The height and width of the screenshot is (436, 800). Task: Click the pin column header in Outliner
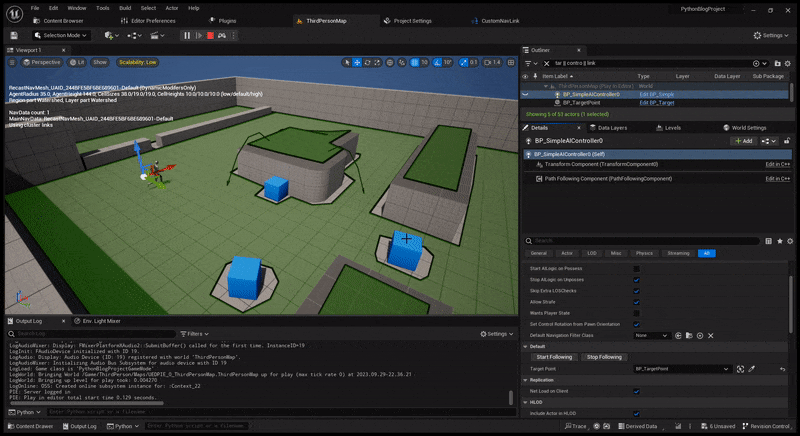click(x=535, y=76)
